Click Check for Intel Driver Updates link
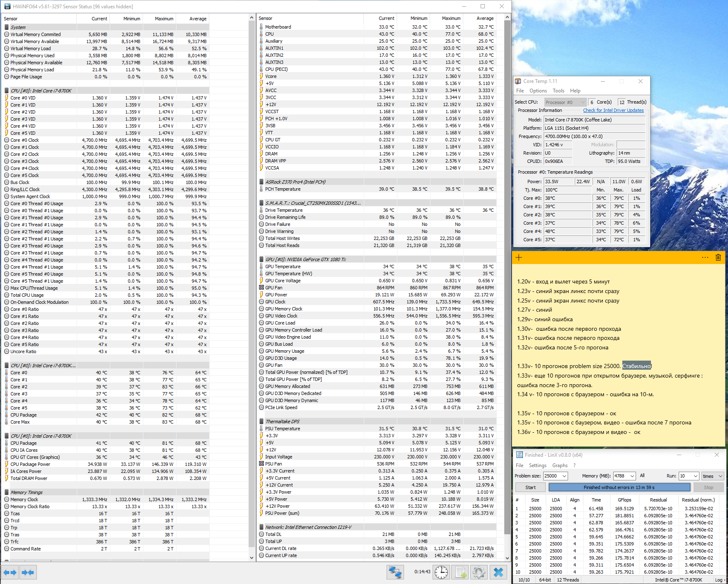This screenshot has width=728, height=584. click(x=613, y=110)
